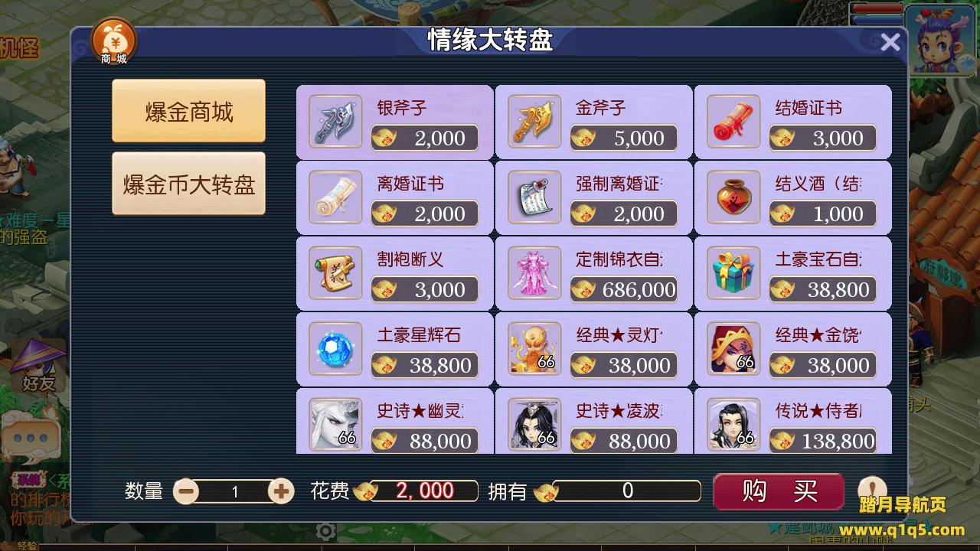The image size is (980, 551).
Task: Increase quantity with the plus button
Action: [x=281, y=491]
